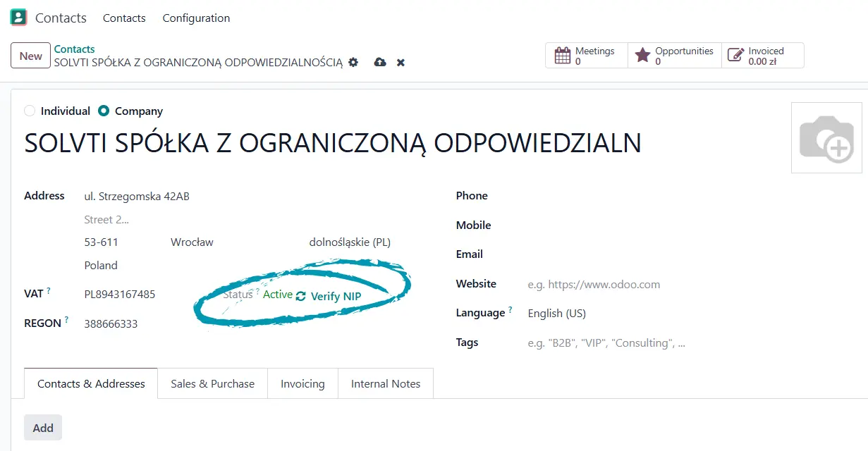This screenshot has height=451, width=868.
Task: Switch to Sales & Purchase tab
Action: coord(212,383)
